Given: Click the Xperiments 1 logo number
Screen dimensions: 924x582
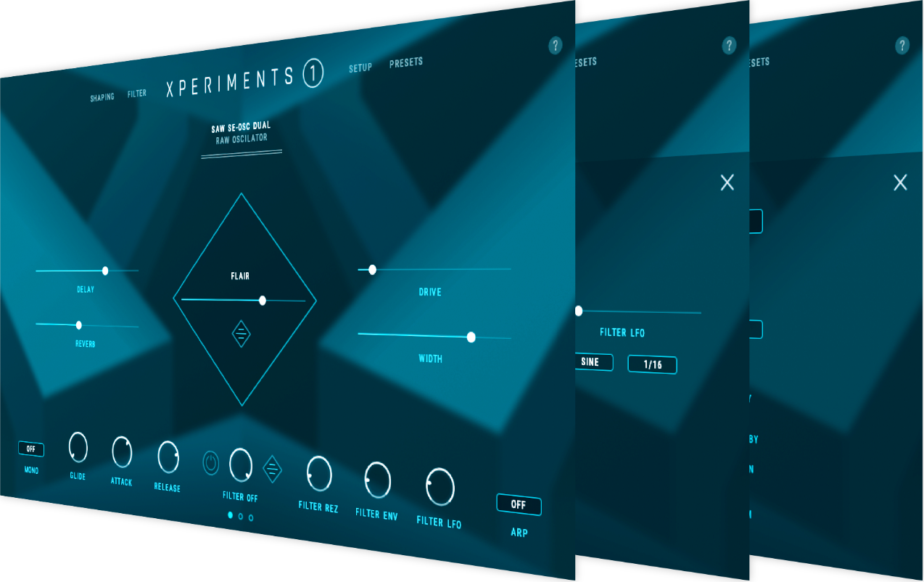Looking at the screenshot, I should point(313,73).
